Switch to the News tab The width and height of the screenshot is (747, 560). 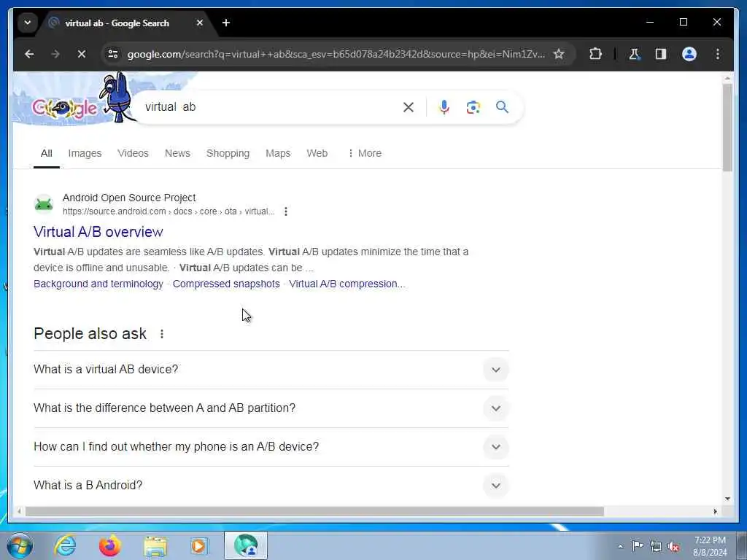(x=177, y=153)
